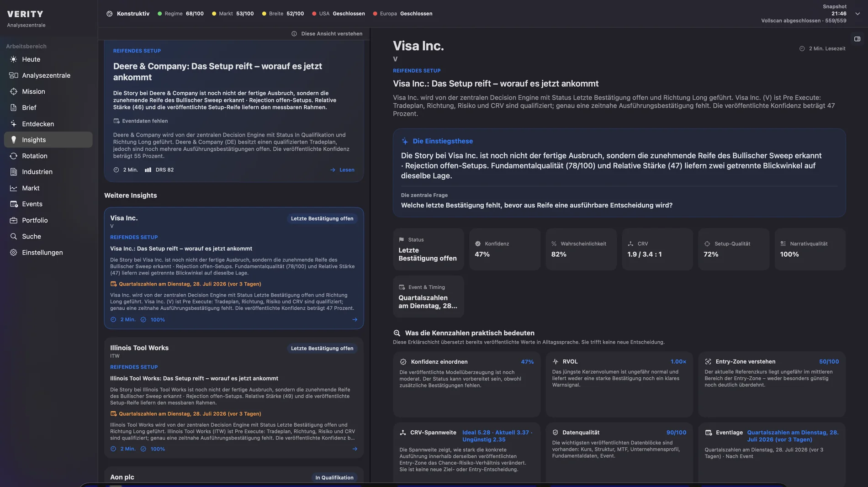The height and width of the screenshot is (487, 868).
Task: Click the Europa Geschlossen status
Action: pos(402,14)
